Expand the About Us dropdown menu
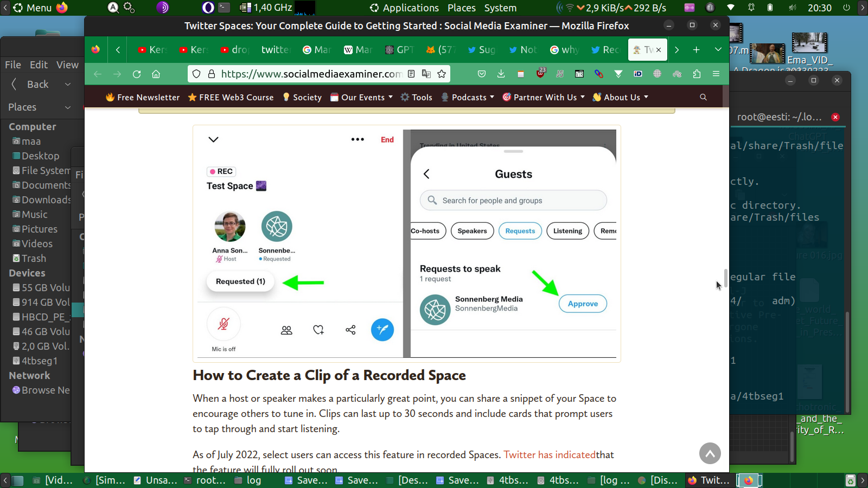 point(621,98)
